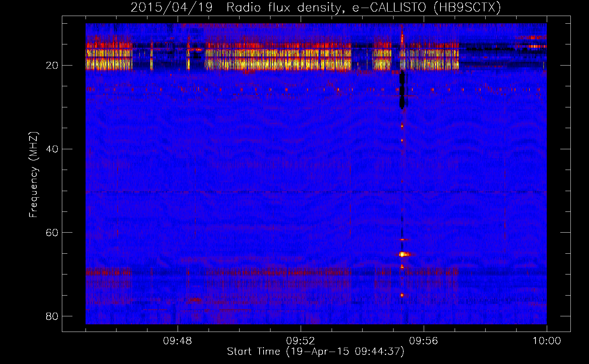This screenshot has width=589, height=364.
Task: Click the bright yellow burst near 65 MHz
Action: [403, 254]
